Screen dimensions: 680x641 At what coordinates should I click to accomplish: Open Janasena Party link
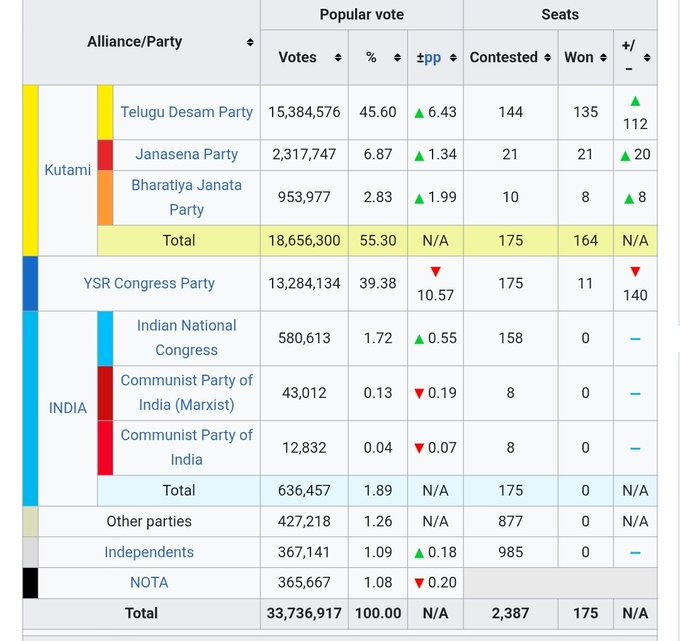coord(186,154)
